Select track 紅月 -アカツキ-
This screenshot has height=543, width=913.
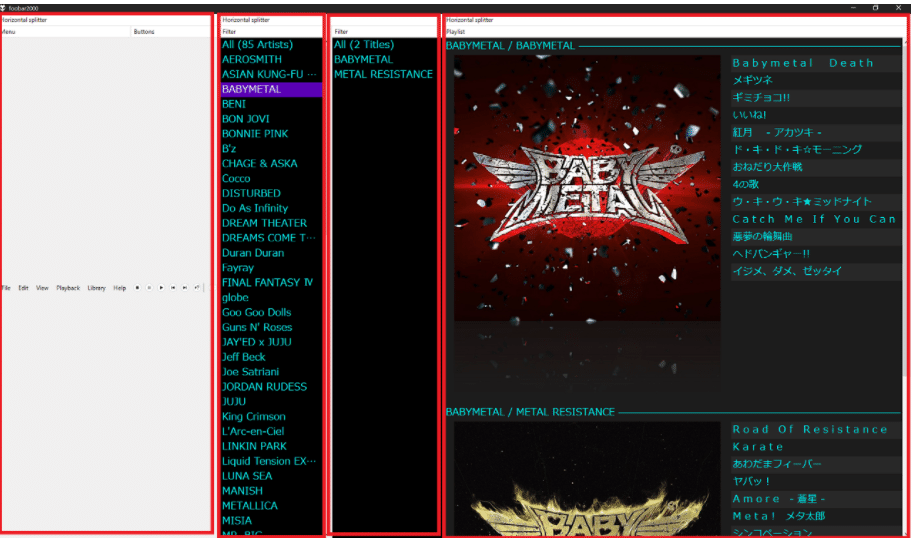816,133
